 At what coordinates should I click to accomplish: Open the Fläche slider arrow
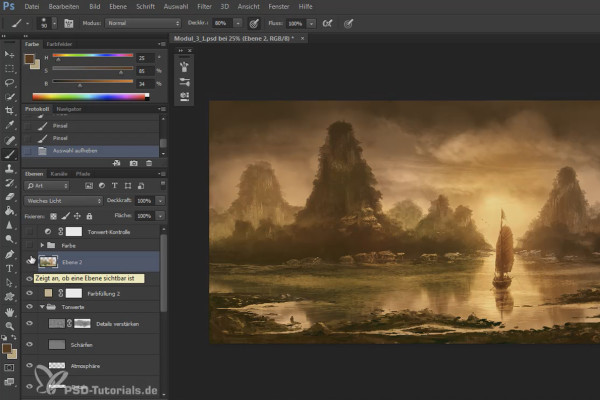160,216
